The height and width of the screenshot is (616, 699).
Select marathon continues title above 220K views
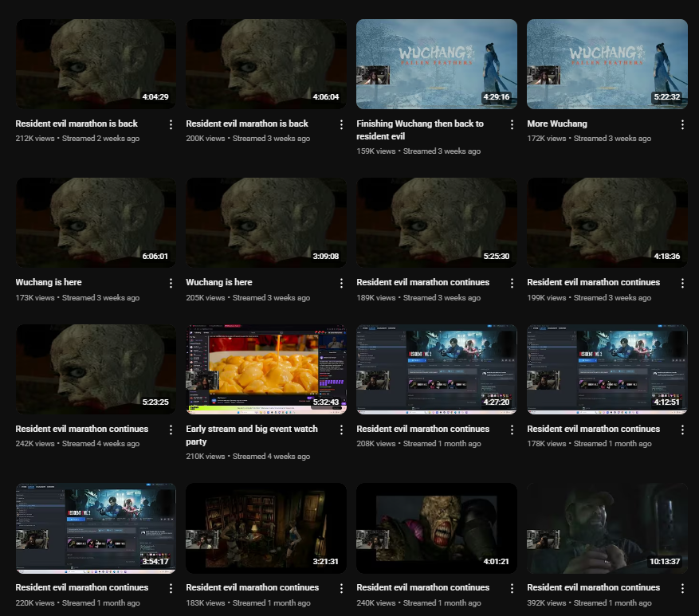coord(82,587)
